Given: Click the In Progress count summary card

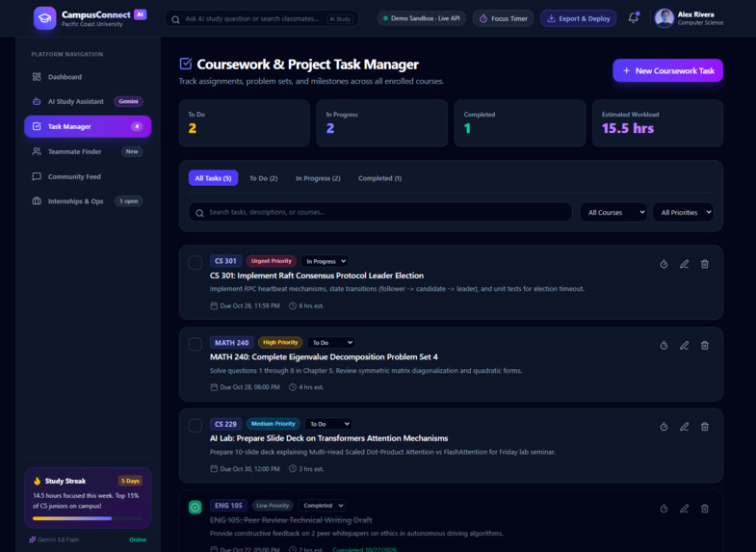Looking at the screenshot, I should click(x=382, y=123).
